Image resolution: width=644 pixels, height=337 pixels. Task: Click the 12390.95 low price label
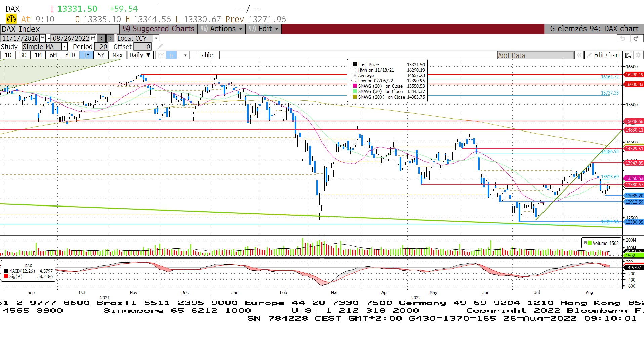click(634, 222)
